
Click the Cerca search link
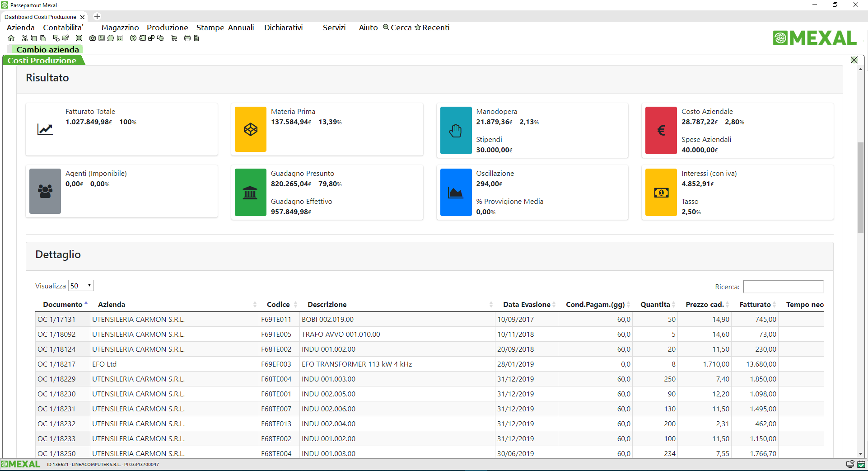point(397,28)
